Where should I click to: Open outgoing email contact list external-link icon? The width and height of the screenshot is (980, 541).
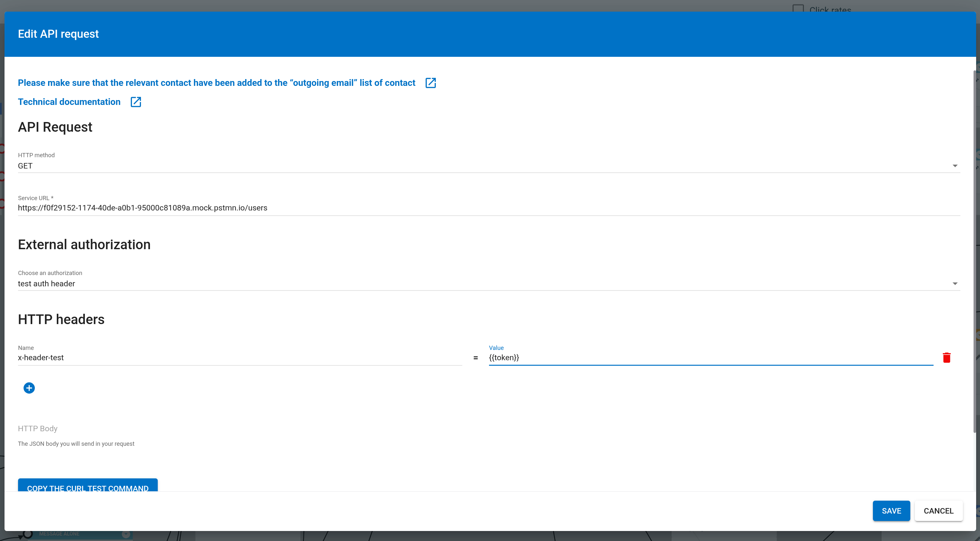[430, 83]
